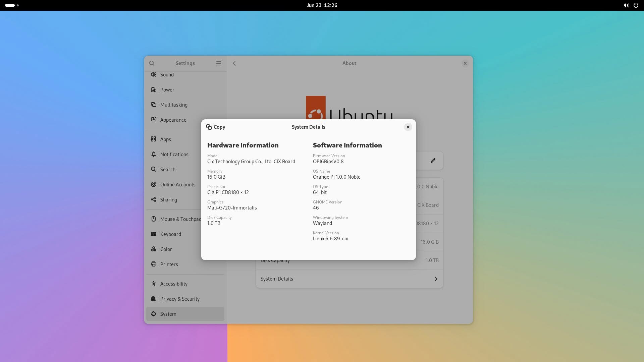This screenshot has height=362, width=644.
Task: Select the GNOME version value '46'
Action: 316,208
